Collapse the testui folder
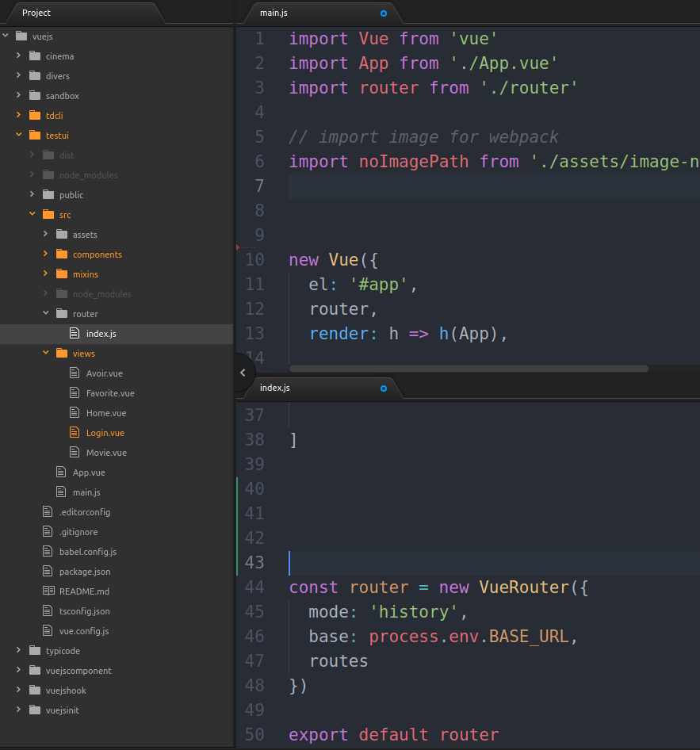 (x=18, y=136)
